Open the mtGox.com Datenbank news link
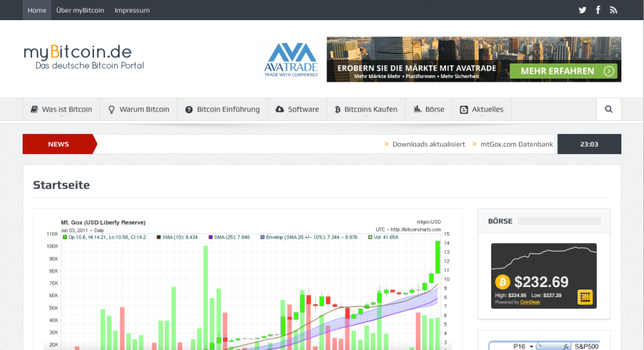This screenshot has height=350, width=644. [x=517, y=144]
